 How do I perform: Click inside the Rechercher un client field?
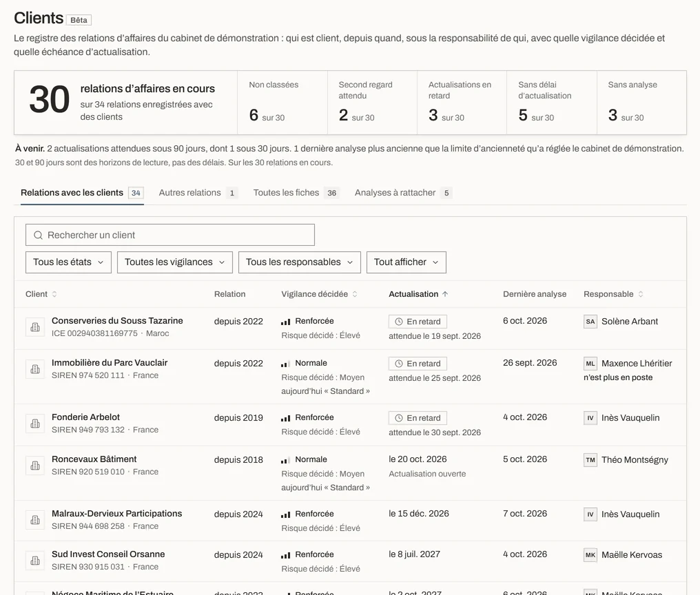coord(170,235)
